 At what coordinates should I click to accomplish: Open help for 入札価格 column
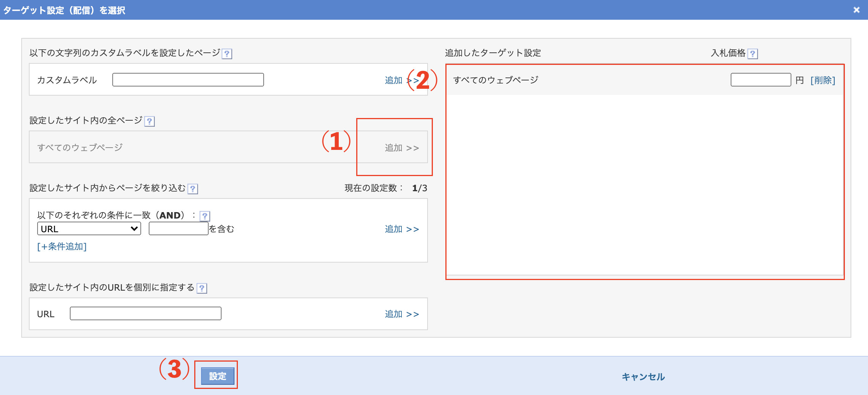[753, 54]
